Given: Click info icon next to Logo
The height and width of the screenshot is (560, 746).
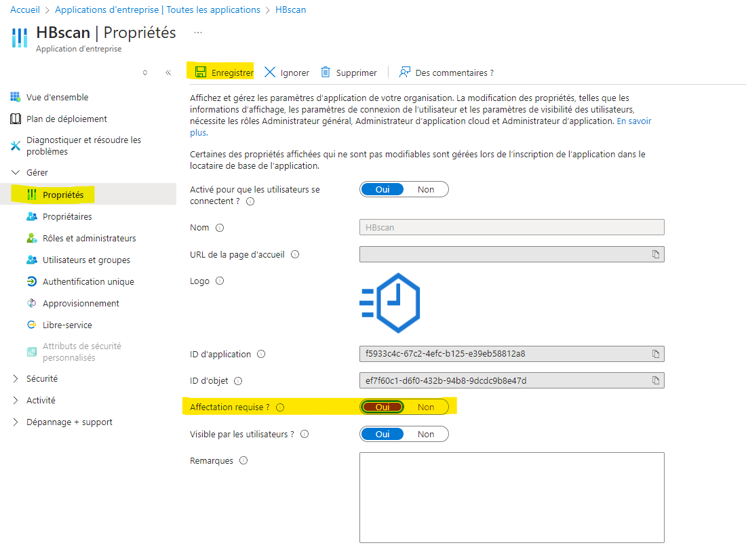Looking at the screenshot, I should click(x=219, y=281).
